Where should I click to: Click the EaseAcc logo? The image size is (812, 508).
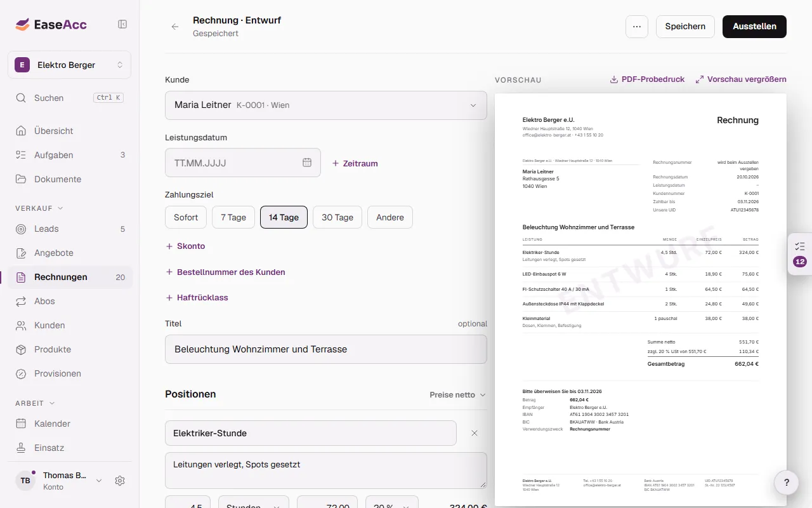[x=51, y=25]
